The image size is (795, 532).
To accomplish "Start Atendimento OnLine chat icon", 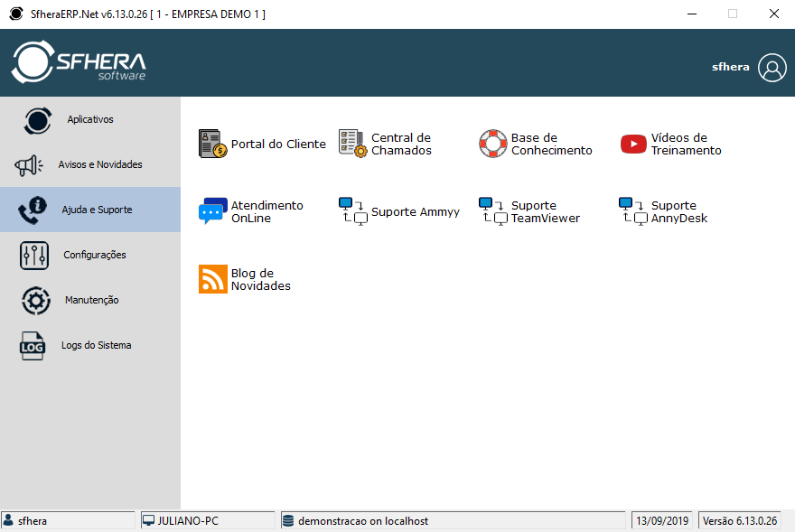I will pyautogui.click(x=212, y=211).
